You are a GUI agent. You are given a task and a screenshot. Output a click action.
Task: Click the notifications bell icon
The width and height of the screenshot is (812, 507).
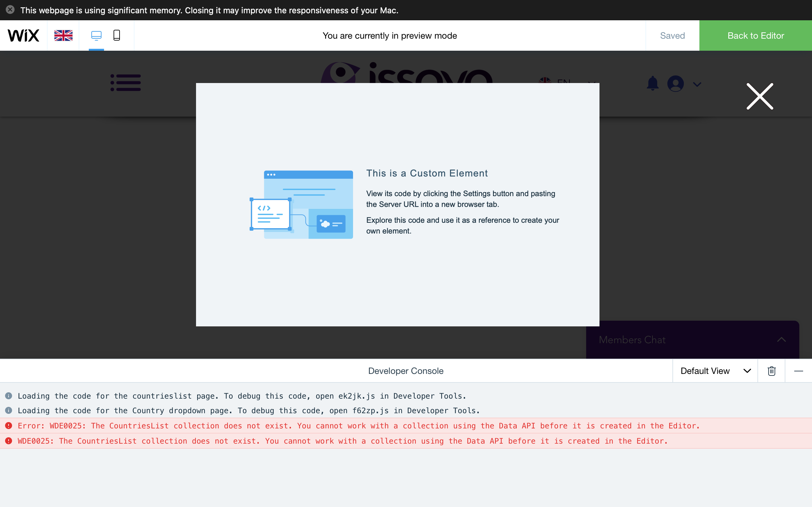(652, 83)
